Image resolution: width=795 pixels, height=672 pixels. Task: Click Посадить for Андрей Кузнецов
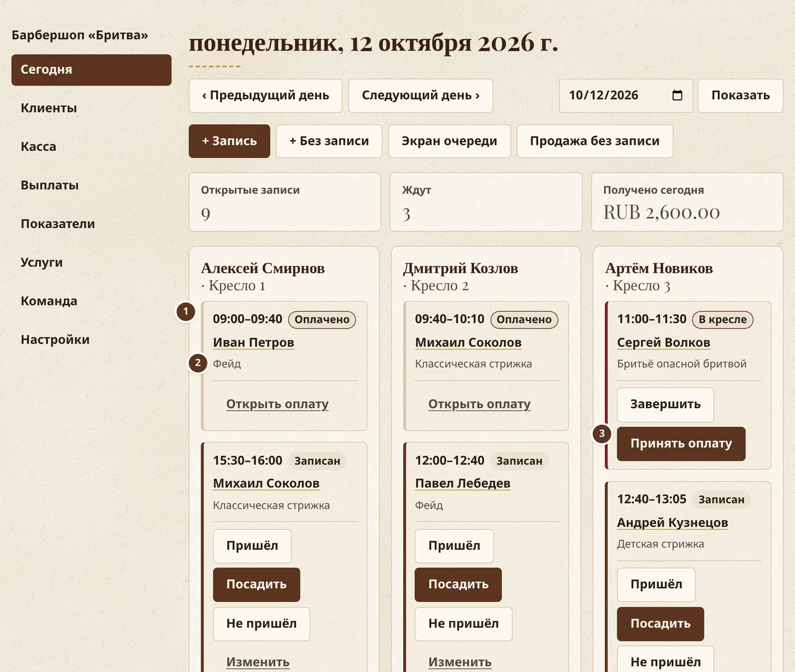click(x=660, y=624)
